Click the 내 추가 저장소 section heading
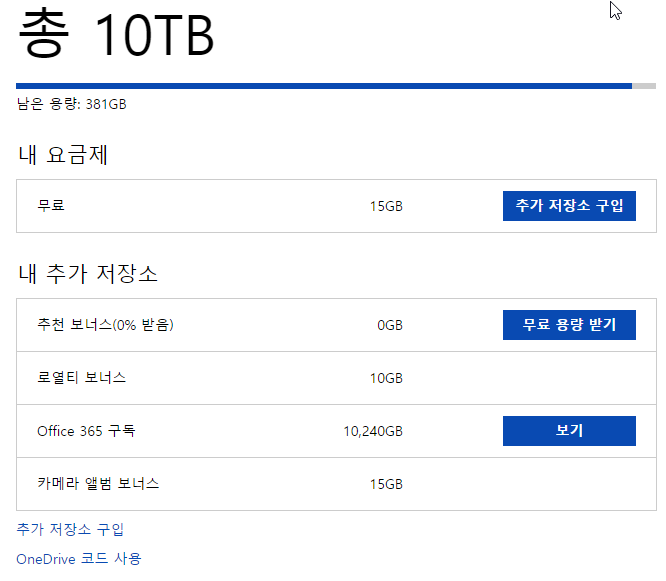666x581 pixels. click(x=88, y=273)
